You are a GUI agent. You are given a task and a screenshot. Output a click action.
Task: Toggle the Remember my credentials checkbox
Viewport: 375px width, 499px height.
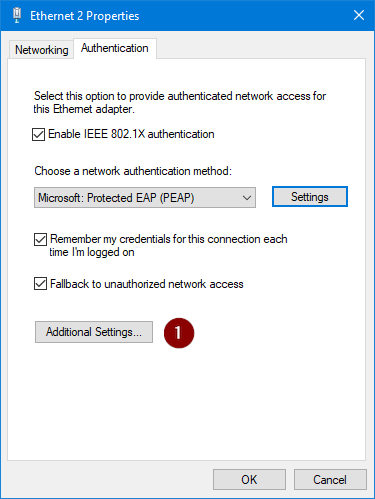click(40, 239)
